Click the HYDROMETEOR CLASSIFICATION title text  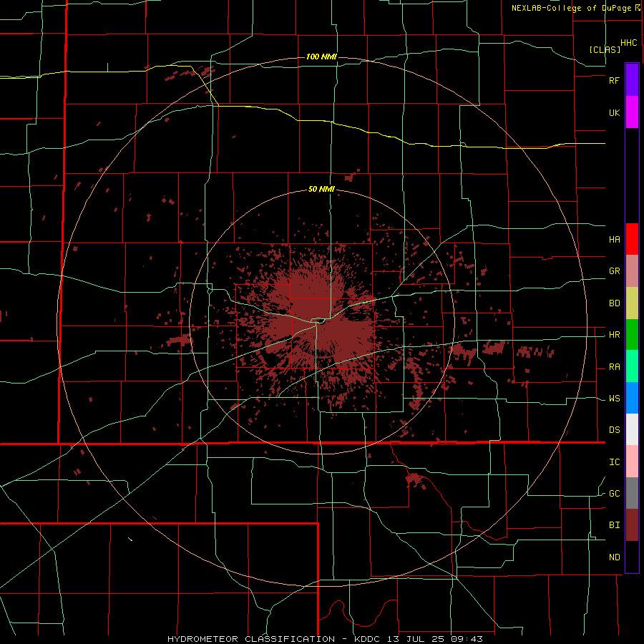(x=251, y=639)
